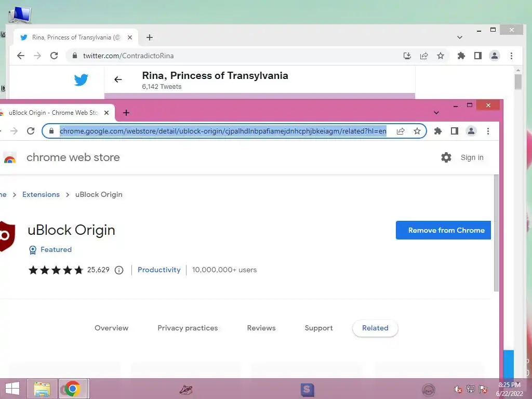Click the network tray icon

[x=471, y=389]
